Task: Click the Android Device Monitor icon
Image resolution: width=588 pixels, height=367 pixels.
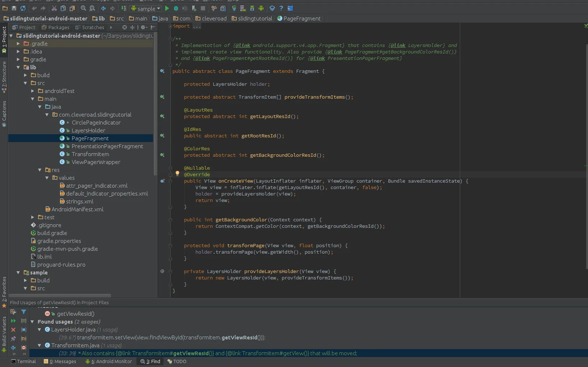Action: coord(261,8)
